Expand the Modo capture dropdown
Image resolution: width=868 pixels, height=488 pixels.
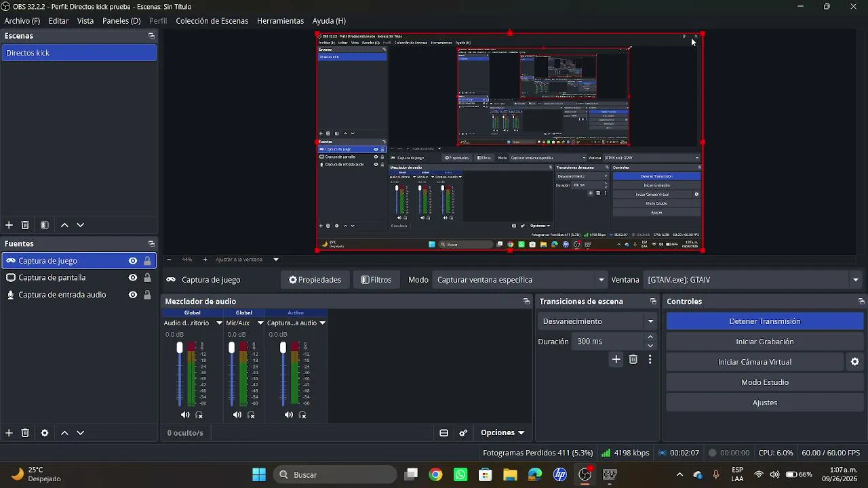pos(520,280)
